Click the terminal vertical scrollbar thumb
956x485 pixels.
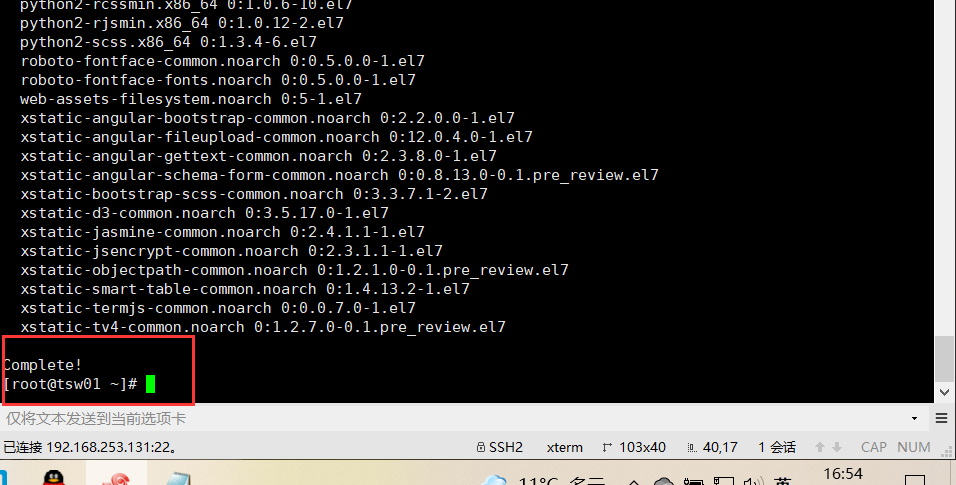point(944,359)
